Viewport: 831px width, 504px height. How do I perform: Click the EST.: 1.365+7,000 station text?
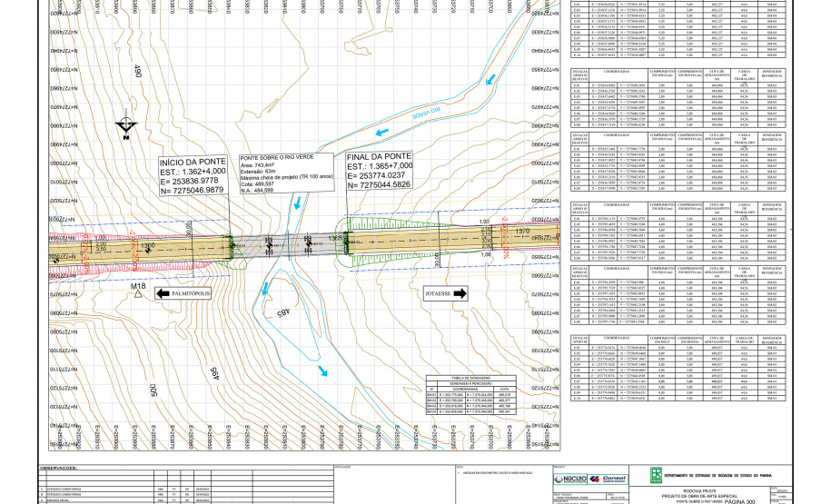[380, 166]
